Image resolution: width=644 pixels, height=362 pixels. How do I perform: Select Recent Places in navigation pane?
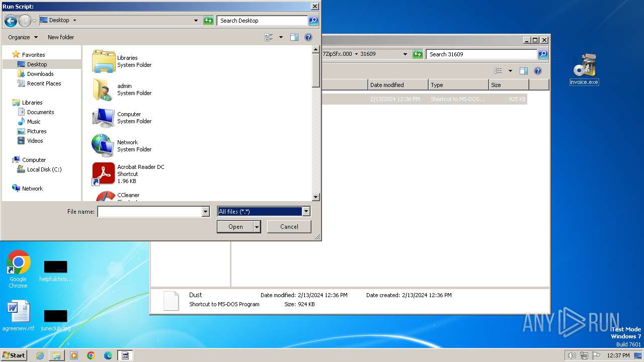(44, 83)
